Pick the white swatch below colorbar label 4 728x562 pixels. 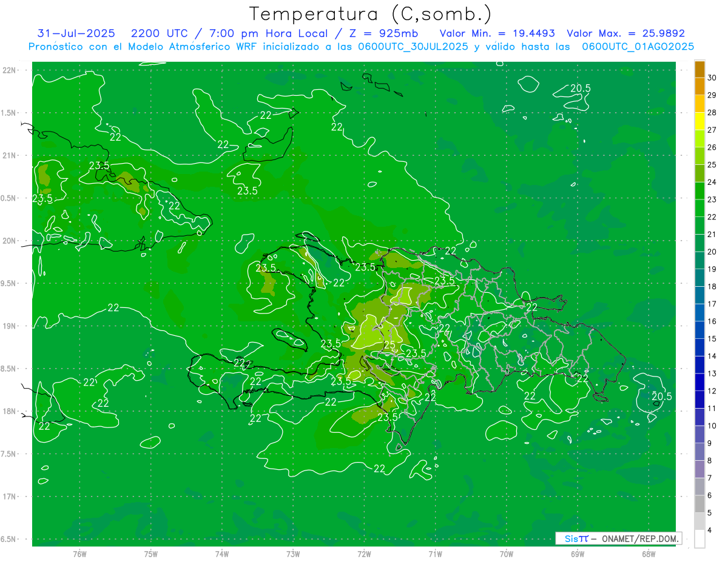[x=699, y=539]
